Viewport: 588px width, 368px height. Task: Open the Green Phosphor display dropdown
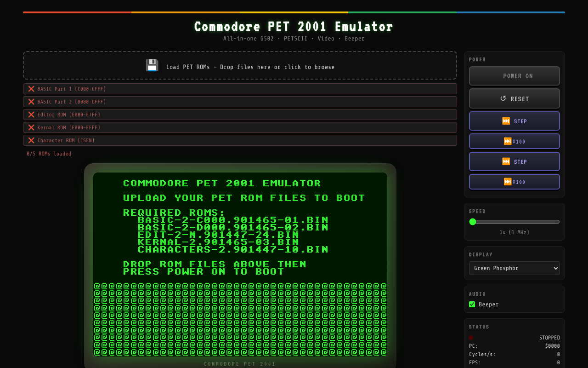click(x=514, y=268)
